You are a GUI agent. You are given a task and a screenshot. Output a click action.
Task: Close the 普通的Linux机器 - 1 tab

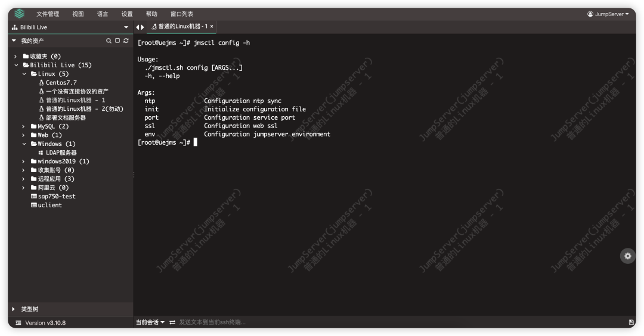click(212, 26)
